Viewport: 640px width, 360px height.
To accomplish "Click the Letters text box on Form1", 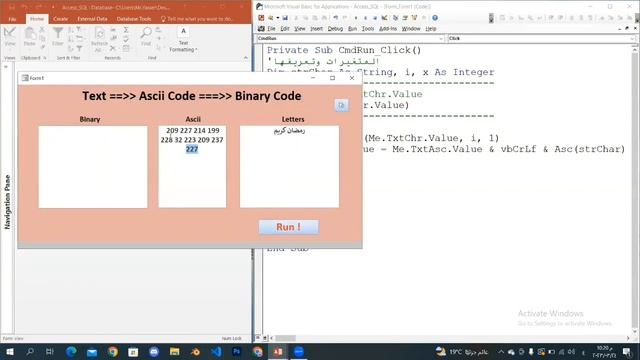I will click(289, 167).
